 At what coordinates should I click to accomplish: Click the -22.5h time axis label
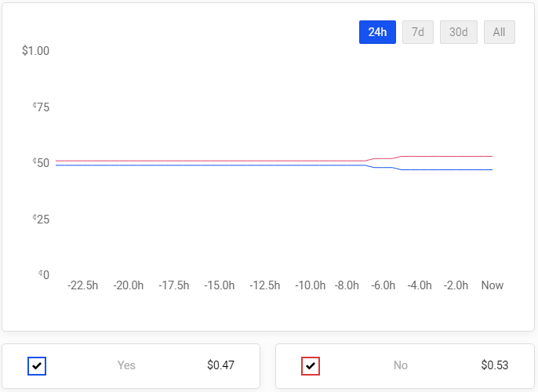(83, 285)
